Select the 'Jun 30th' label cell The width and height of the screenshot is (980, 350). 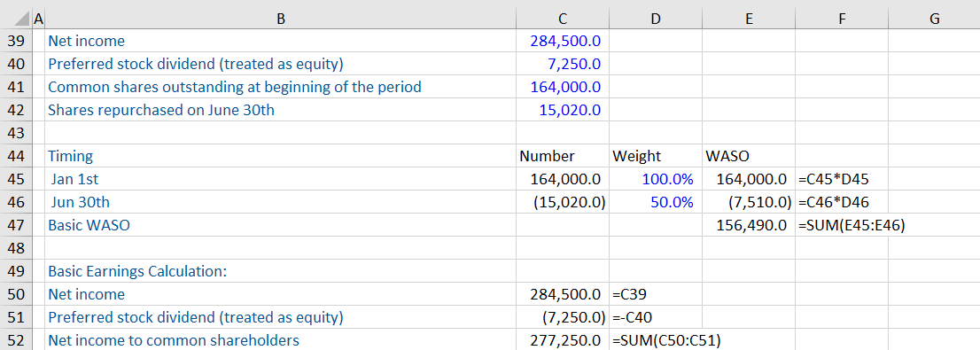[281, 202]
